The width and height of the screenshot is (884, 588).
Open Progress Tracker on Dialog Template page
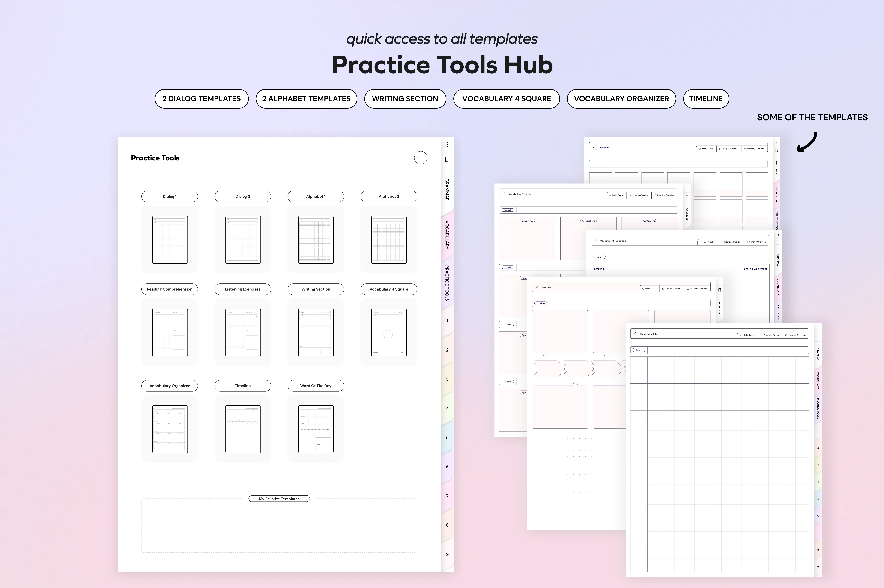pos(770,335)
